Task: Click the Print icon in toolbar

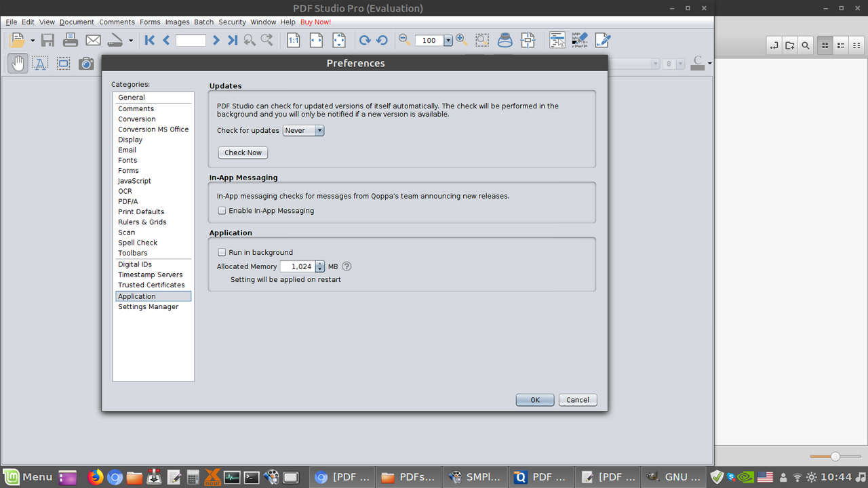Action: pyautogui.click(x=71, y=40)
